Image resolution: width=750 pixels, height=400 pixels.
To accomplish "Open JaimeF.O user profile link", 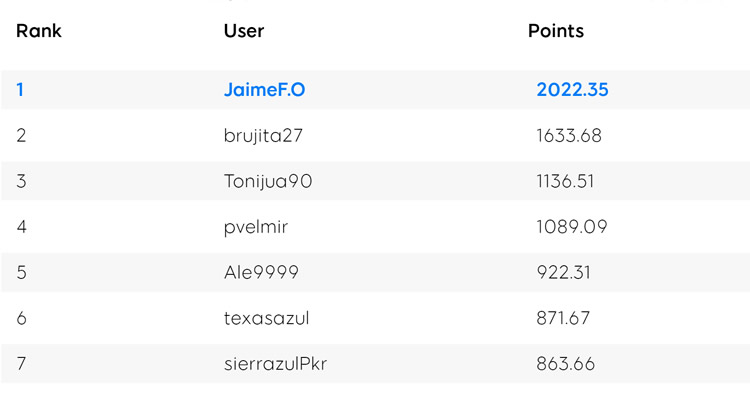I will tap(265, 90).
